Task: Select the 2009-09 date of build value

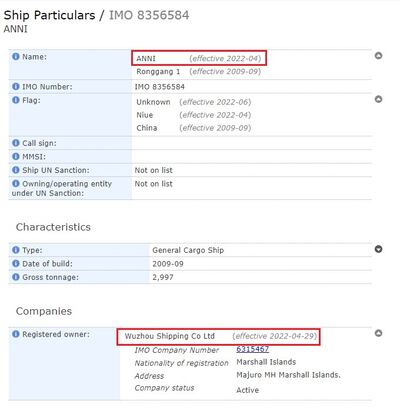Action: pyautogui.click(x=168, y=264)
